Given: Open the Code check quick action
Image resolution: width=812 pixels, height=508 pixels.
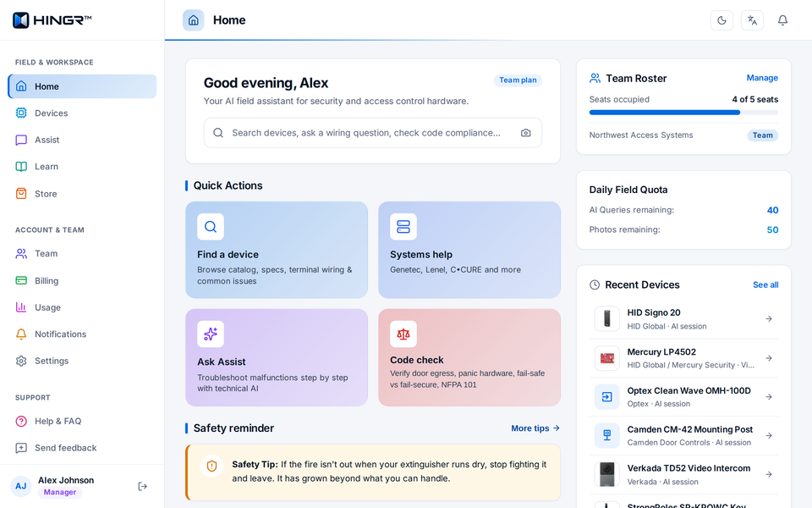Looking at the screenshot, I should point(469,357).
